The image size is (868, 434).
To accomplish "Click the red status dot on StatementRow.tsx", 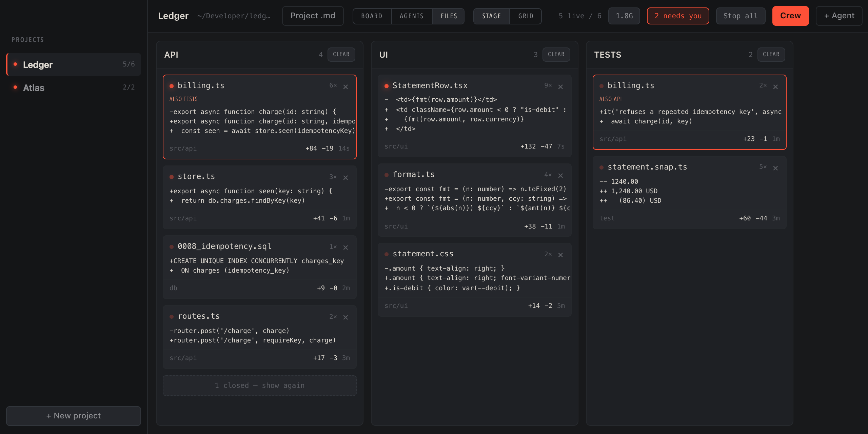I will [x=387, y=86].
